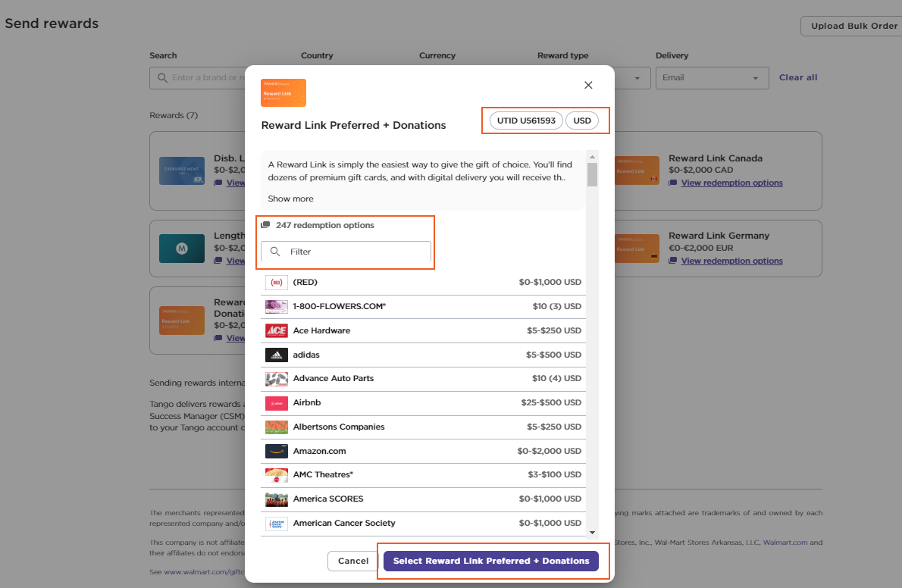This screenshot has width=902, height=588.
Task: Click the UTID U561593 badge
Action: (526, 120)
